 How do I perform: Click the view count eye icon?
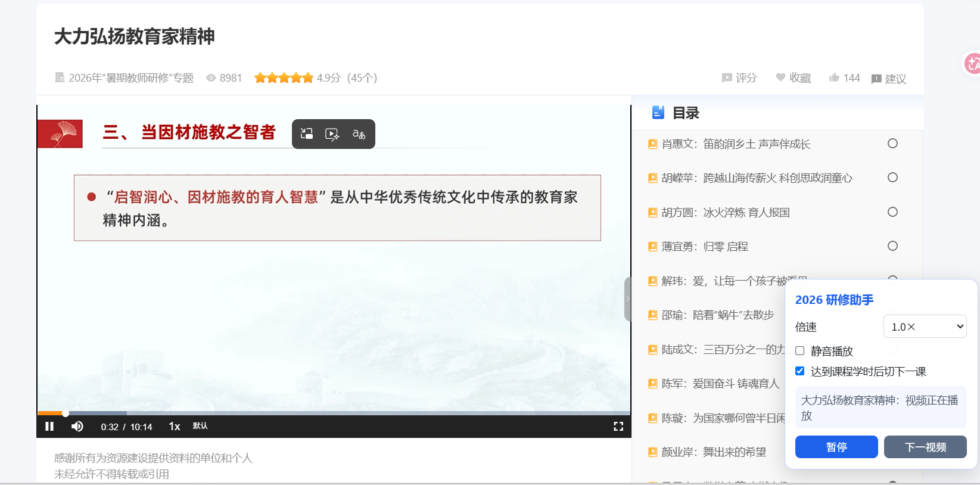pos(211,78)
